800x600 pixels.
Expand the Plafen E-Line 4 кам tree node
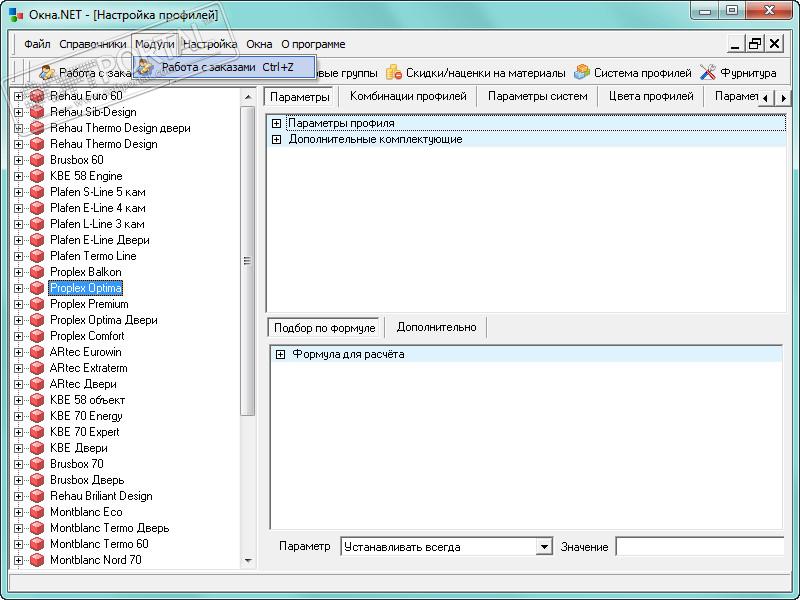18,208
